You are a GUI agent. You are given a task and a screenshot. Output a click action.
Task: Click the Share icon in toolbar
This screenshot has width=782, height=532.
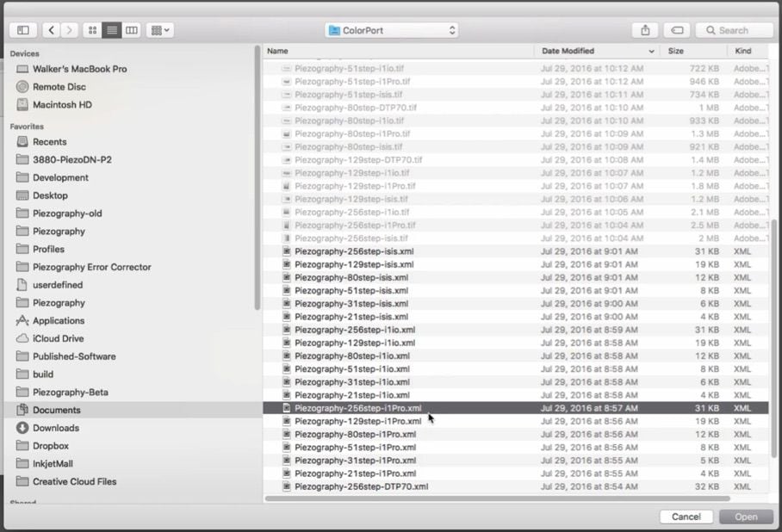pyautogui.click(x=645, y=30)
